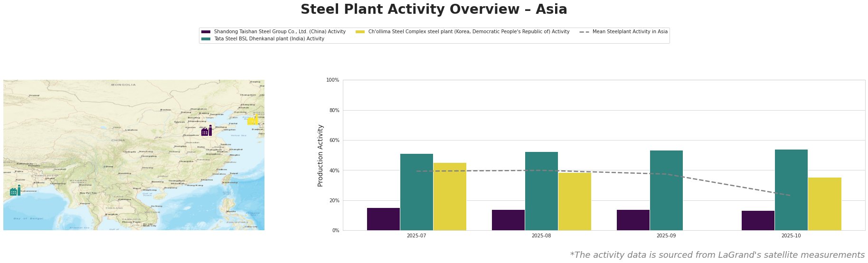Click the yellow Ch'ollima Steel factory icon
The height and width of the screenshot is (263, 868).
(253, 120)
